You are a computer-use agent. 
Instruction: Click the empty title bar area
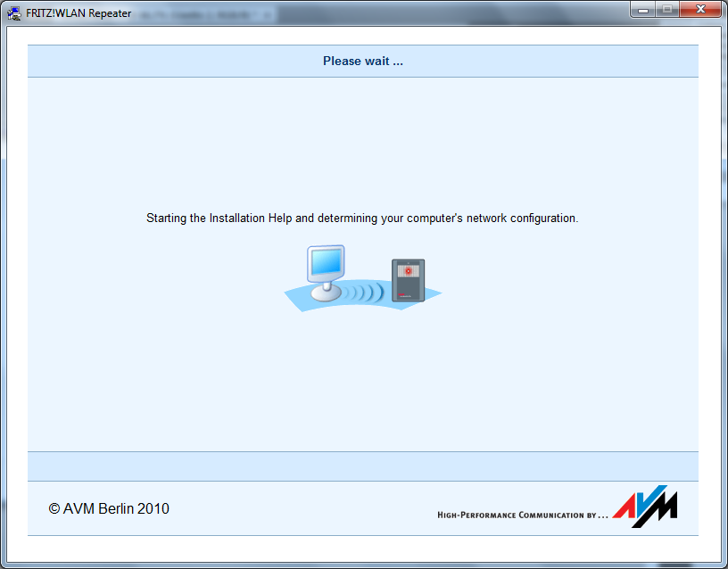tap(401, 13)
